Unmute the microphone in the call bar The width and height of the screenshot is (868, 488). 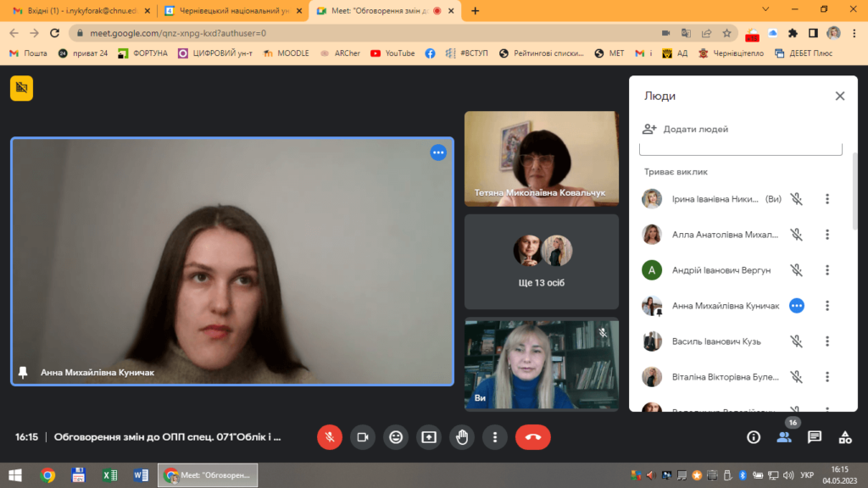coord(330,437)
